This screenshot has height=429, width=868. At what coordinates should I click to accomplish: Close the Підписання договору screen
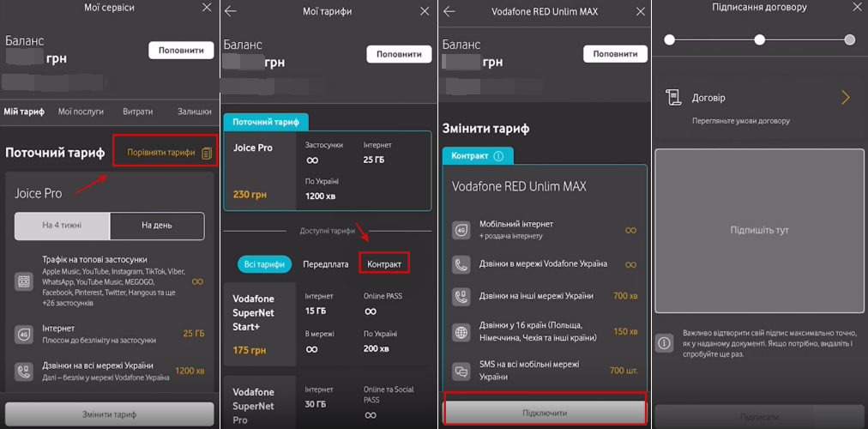point(858,7)
